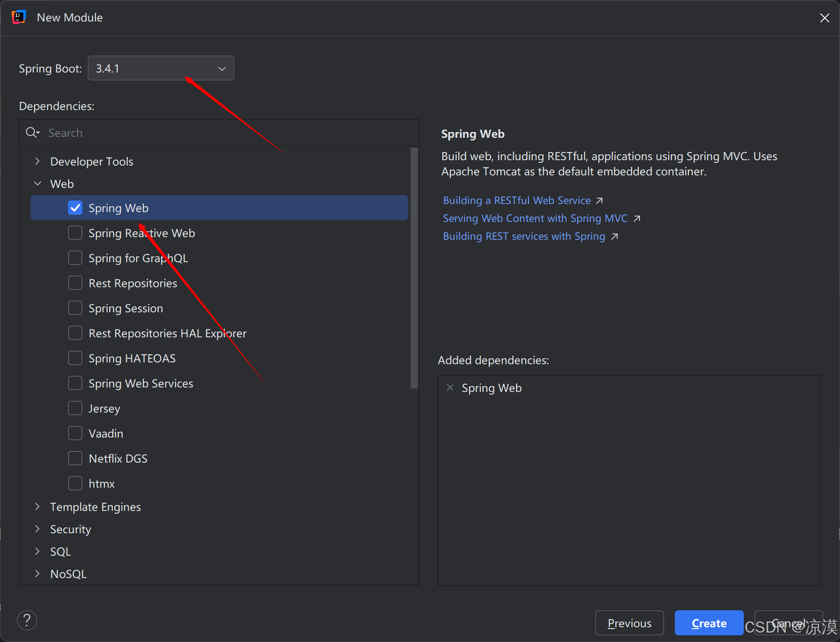
Task: Expand the NoSQL category
Action: 38,574
